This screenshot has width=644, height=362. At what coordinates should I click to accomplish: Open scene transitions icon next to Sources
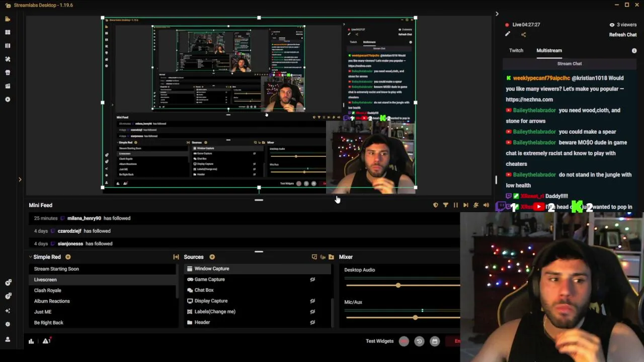coord(176,257)
